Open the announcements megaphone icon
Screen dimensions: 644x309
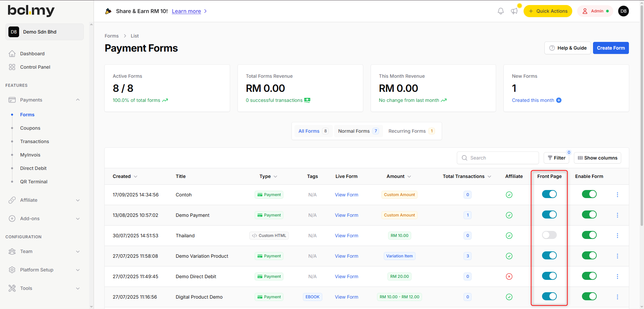coord(514,11)
